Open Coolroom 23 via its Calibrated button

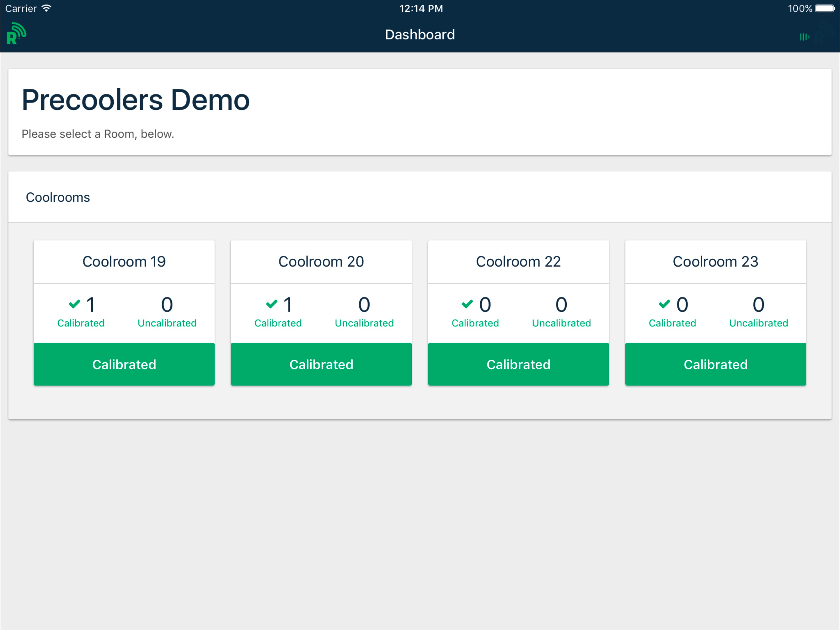(715, 365)
